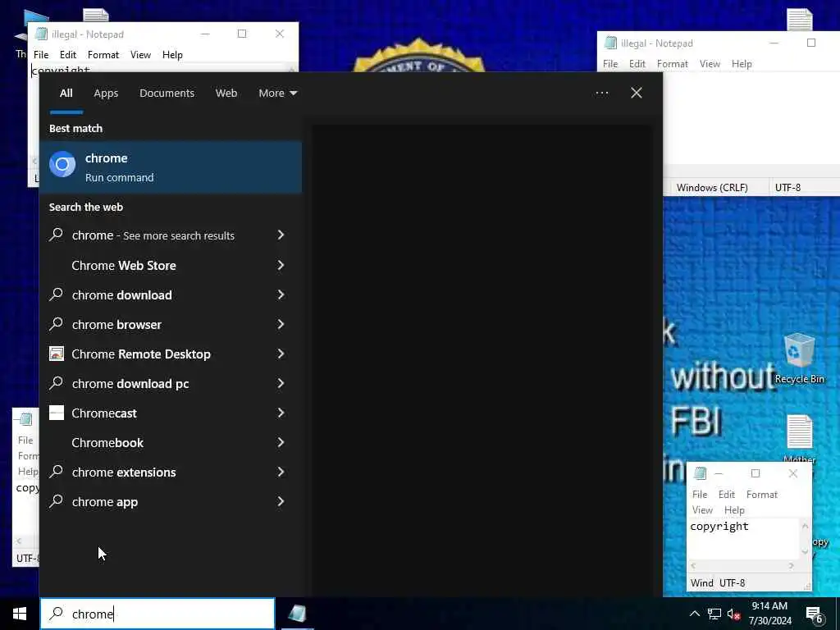Expand the More filter dropdown
The height and width of the screenshot is (630, 840).
[277, 94]
